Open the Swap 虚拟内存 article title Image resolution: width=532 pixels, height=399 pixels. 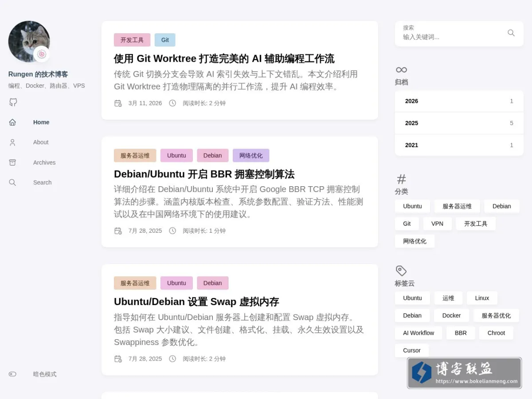(x=196, y=302)
